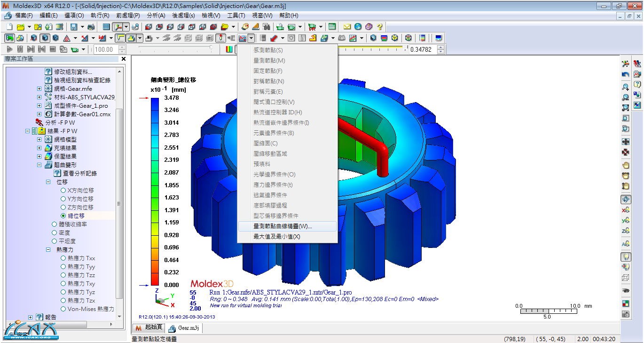The height and width of the screenshot is (343, 644).
Task: Click the zoom in magnifier icon
Action: (x=625, y=87)
